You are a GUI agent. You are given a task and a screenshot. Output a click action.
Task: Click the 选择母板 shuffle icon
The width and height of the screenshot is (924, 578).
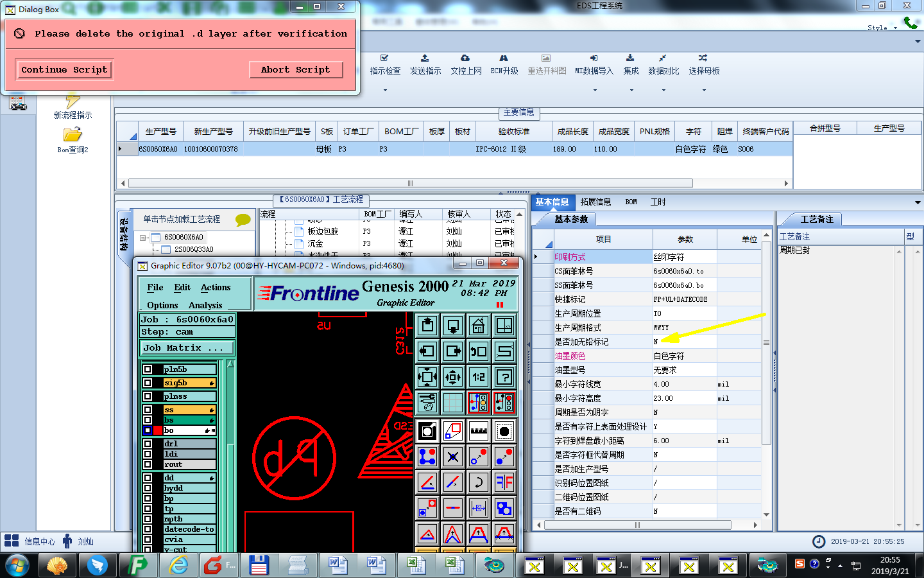pyautogui.click(x=703, y=58)
